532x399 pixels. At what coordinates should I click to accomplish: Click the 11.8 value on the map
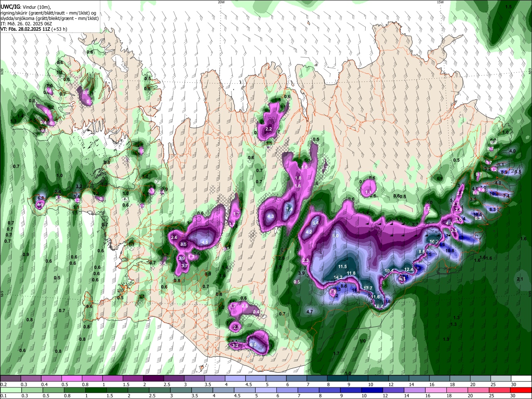351,273
